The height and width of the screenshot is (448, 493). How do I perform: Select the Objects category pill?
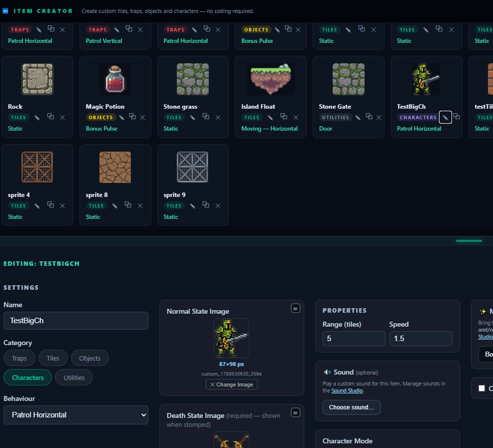pos(90,358)
